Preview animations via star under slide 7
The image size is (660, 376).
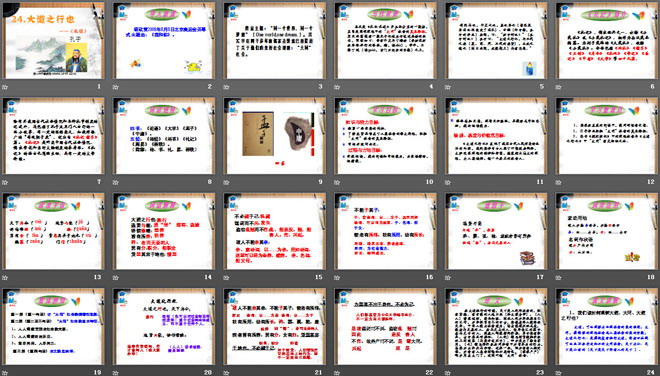tap(5, 182)
